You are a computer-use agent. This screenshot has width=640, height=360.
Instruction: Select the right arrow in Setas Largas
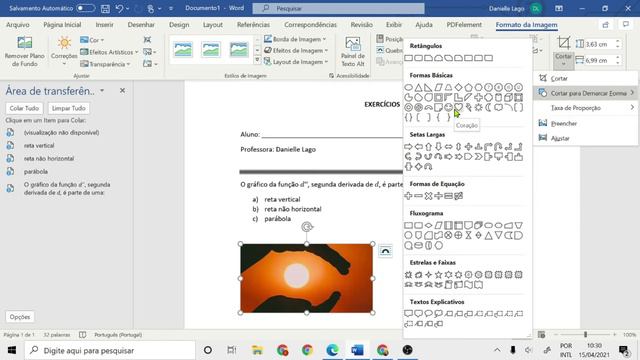pos(409,147)
